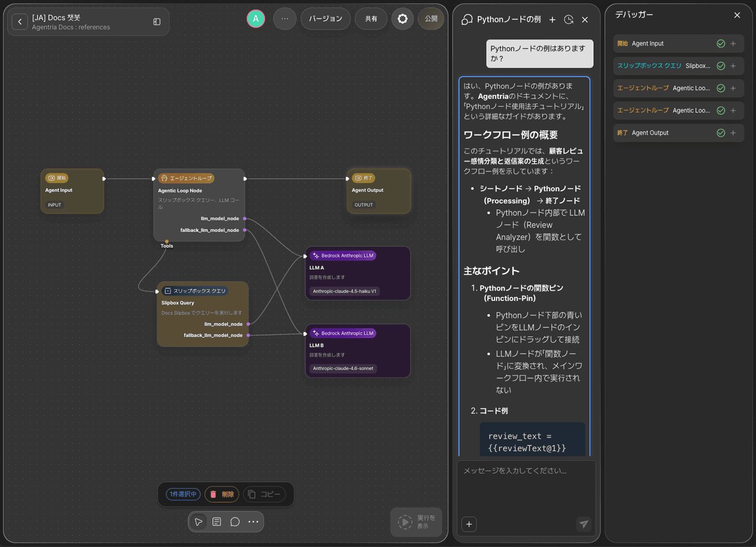756x547 pixels.
Task: Delete the selection with 削除 button
Action: click(222, 494)
